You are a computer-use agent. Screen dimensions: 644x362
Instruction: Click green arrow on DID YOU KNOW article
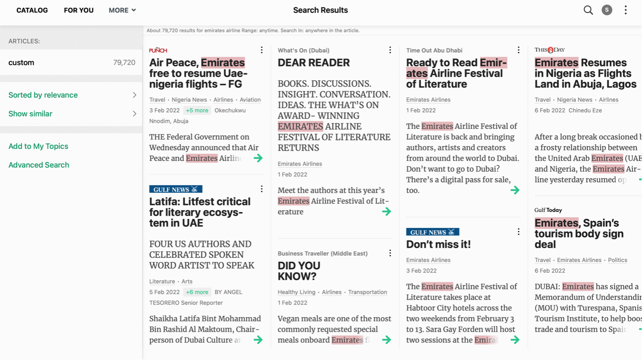point(387,340)
